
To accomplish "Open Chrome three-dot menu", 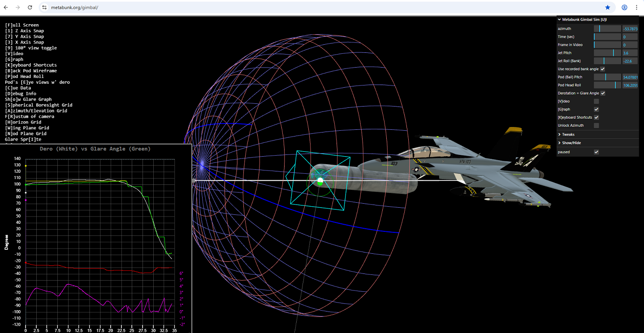I will coord(636,8).
